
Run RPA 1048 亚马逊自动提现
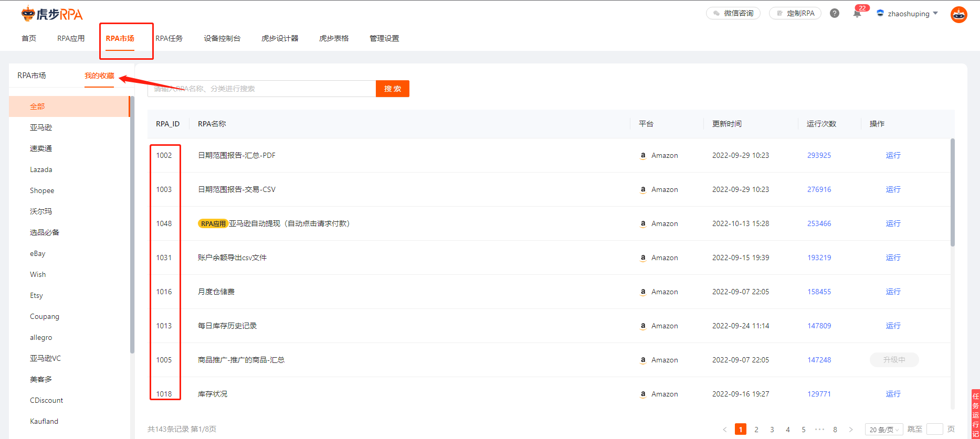893,223
